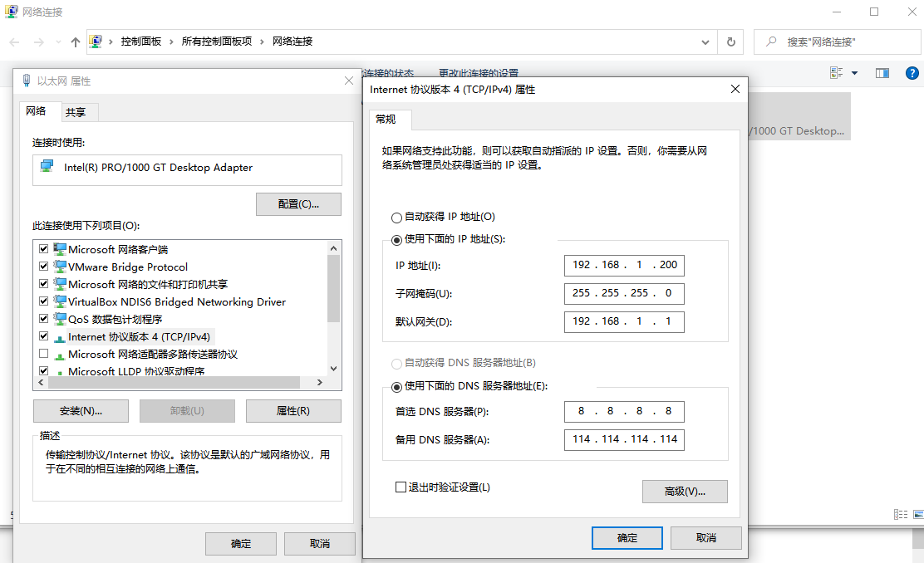Click the items list scroll down arrow
This screenshot has width=924, height=563.
(333, 369)
